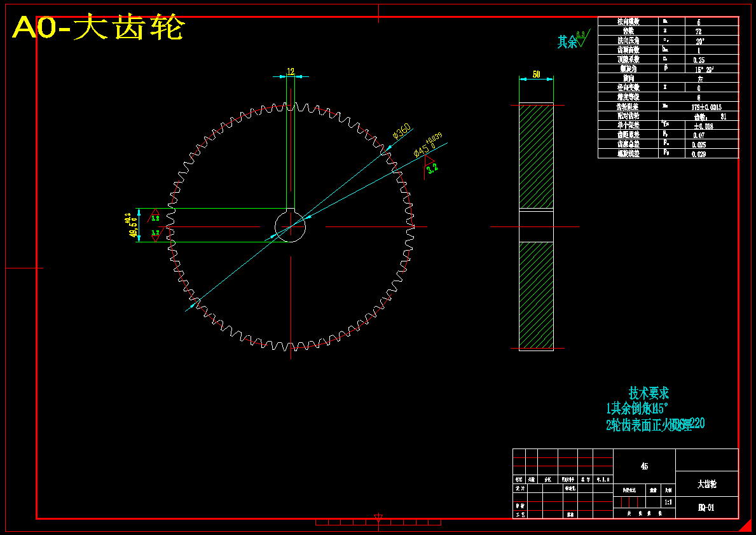Select the upper green hatched section of side view
This screenshot has width=756, height=535.
coord(536,156)
